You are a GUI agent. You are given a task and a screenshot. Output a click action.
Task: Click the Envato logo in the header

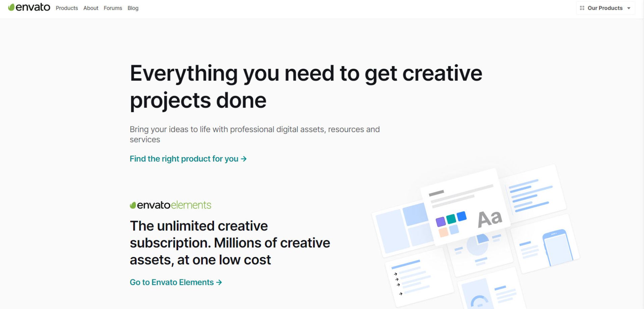(29, 7)
